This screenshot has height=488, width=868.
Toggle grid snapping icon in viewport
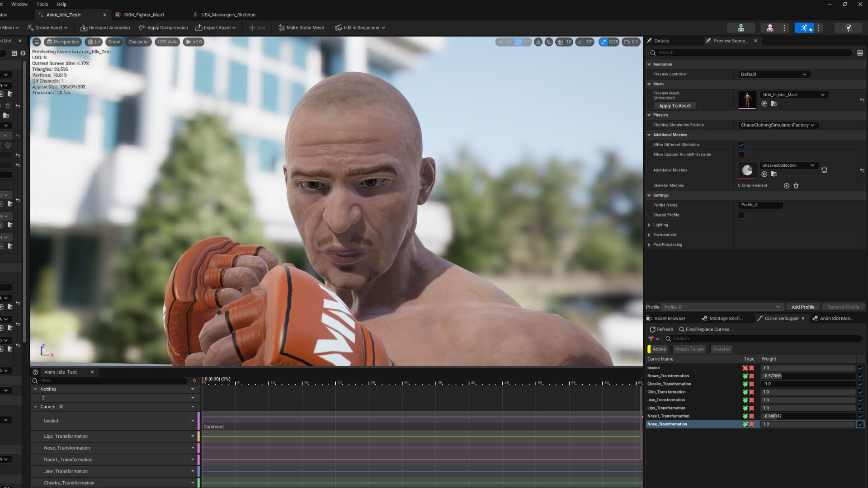pos(560,42)
